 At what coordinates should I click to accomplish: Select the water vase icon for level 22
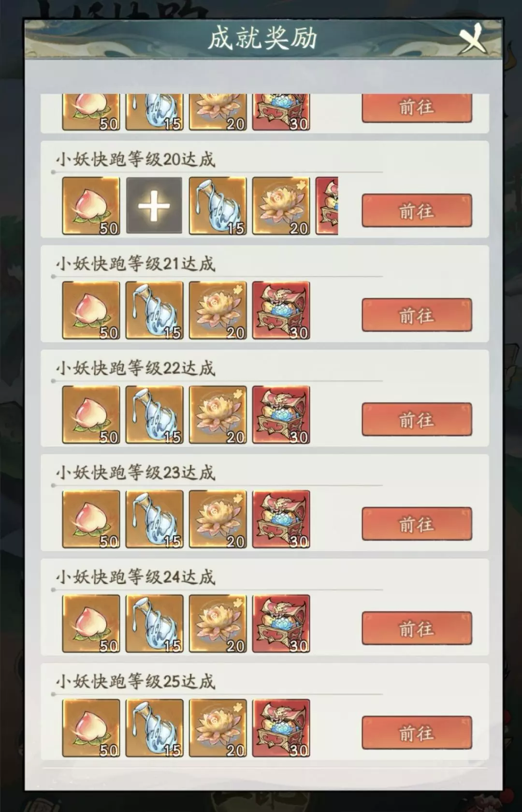tap(154, 414)
